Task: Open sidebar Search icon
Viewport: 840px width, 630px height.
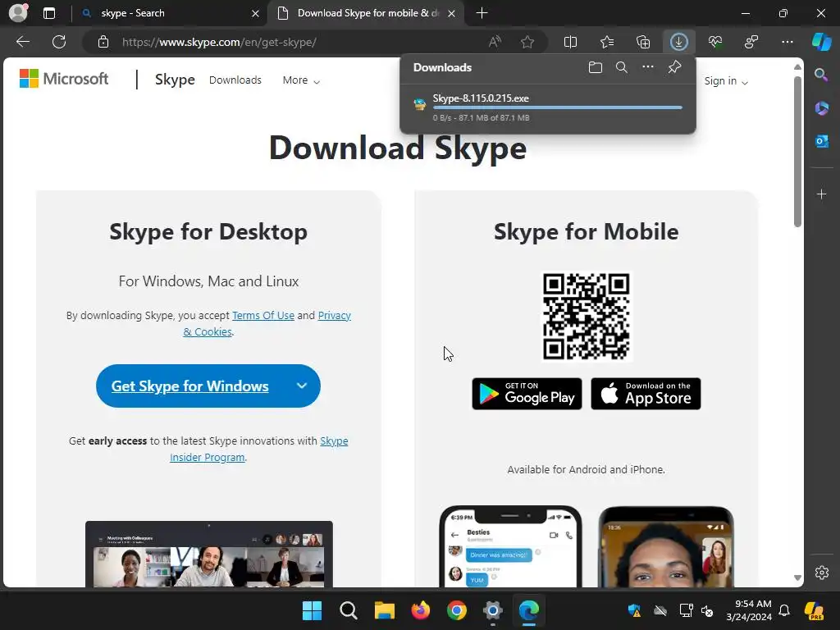Action: point(821,75)
